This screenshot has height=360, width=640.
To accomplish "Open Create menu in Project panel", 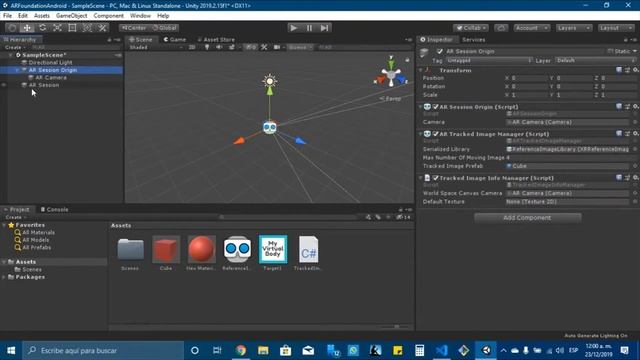I will pyautogui.click(x=15, y=217).
